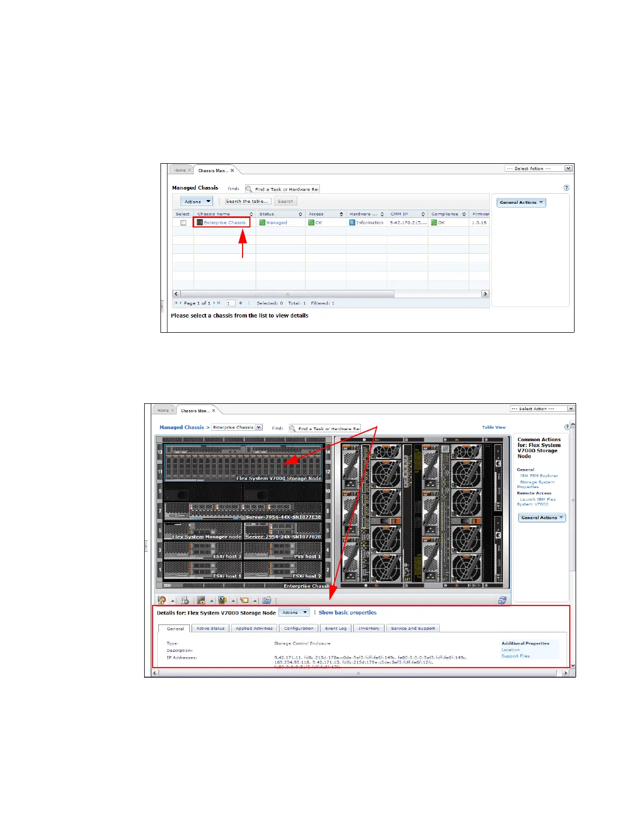The height and width of the screenshot is (834, 644).
Task: Open the Active Status tab
Action: click(x=210, y=628)
